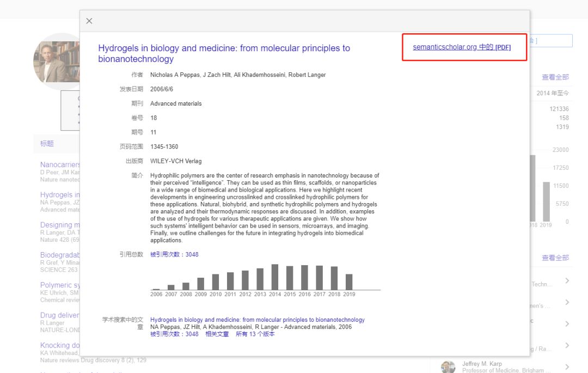Open the Scholar article entry title link
588x373 pixels.
point(257,320)
